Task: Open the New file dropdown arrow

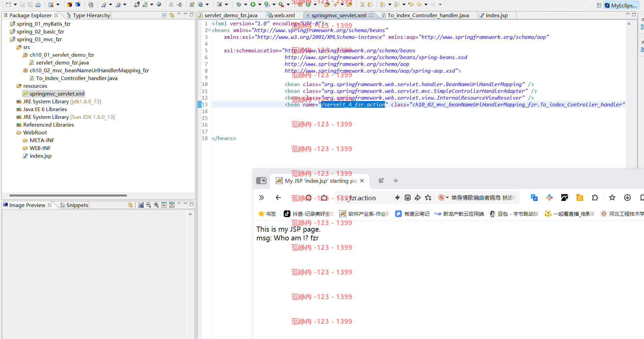Action: pyautogui.click(x=15, y=4)
